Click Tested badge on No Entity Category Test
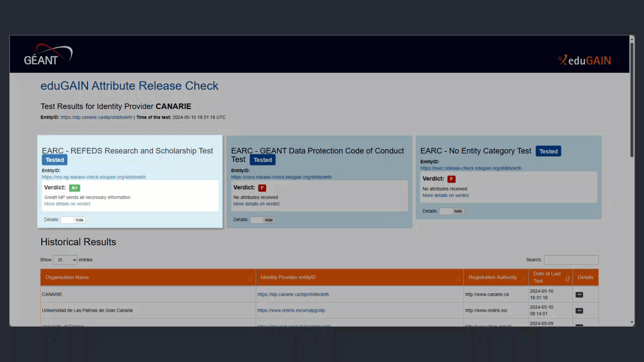 click(548, 151)
